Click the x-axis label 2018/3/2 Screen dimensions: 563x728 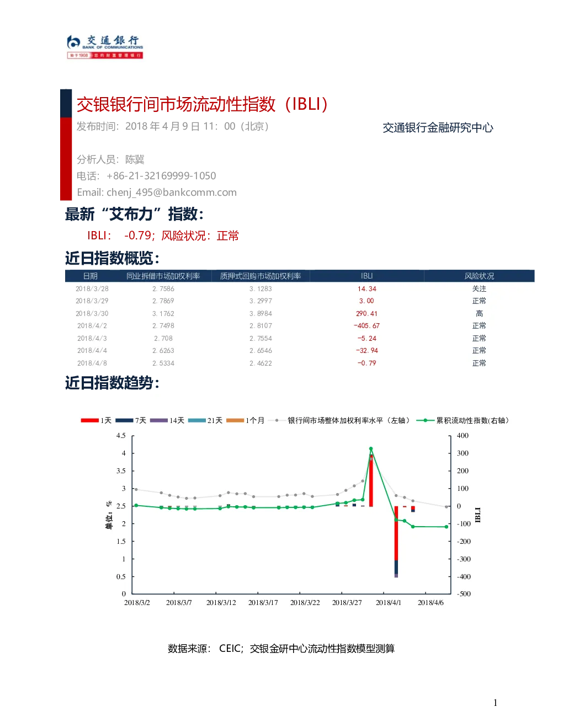click(137, 603)
